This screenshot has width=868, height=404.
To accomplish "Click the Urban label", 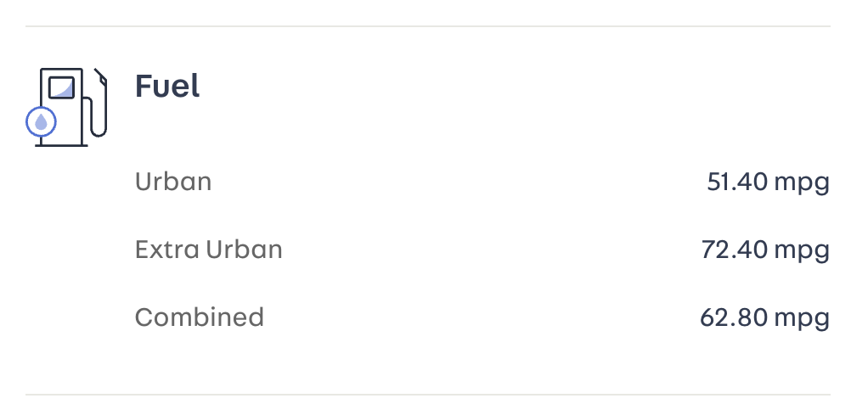I will point(173,182).
